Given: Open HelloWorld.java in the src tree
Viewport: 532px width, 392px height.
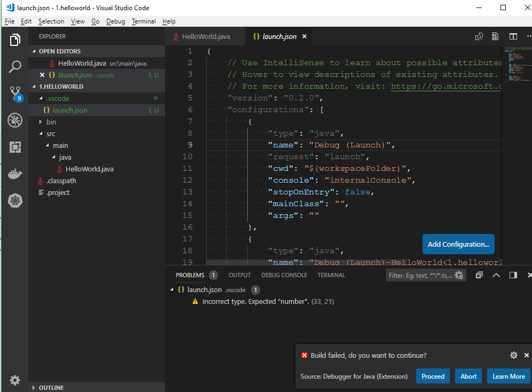Looking at the screenshot, I should click(89, 169).
